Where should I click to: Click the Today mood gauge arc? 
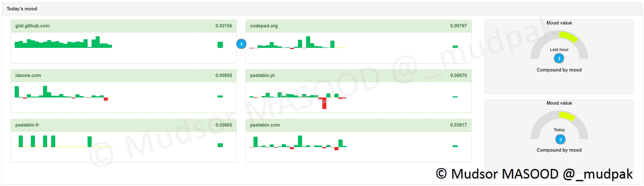coord(567,116)
